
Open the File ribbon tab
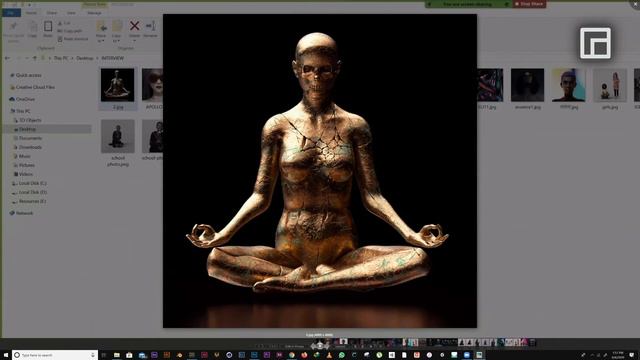(x=11, y=13)
